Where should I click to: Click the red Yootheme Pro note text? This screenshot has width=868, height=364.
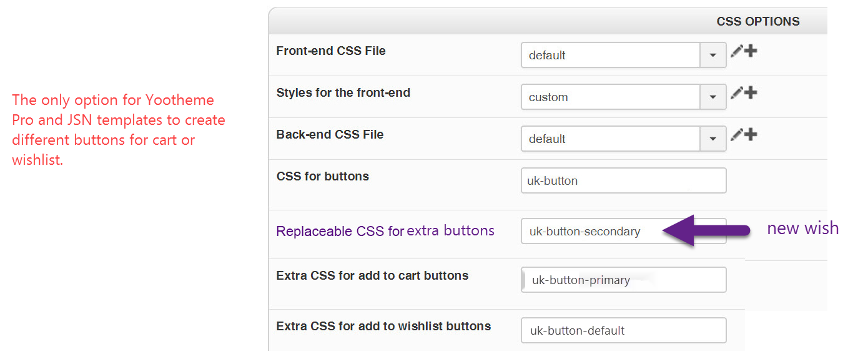119,130
